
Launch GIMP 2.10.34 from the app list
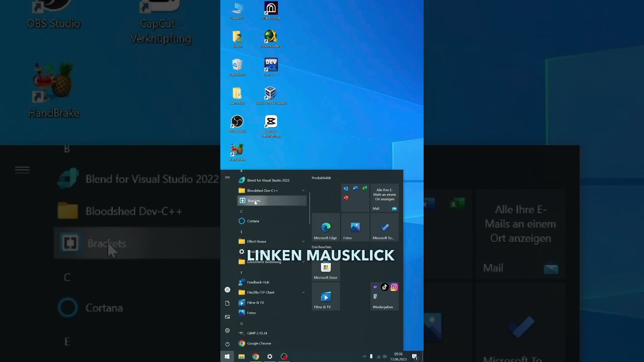tap(272, 333)
